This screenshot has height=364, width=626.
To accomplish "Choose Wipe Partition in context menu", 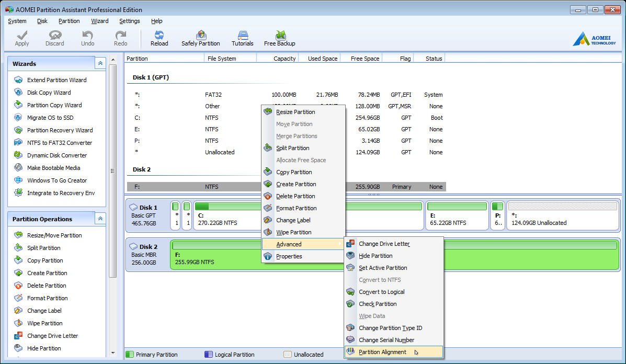I will click(x=293, y=232).
